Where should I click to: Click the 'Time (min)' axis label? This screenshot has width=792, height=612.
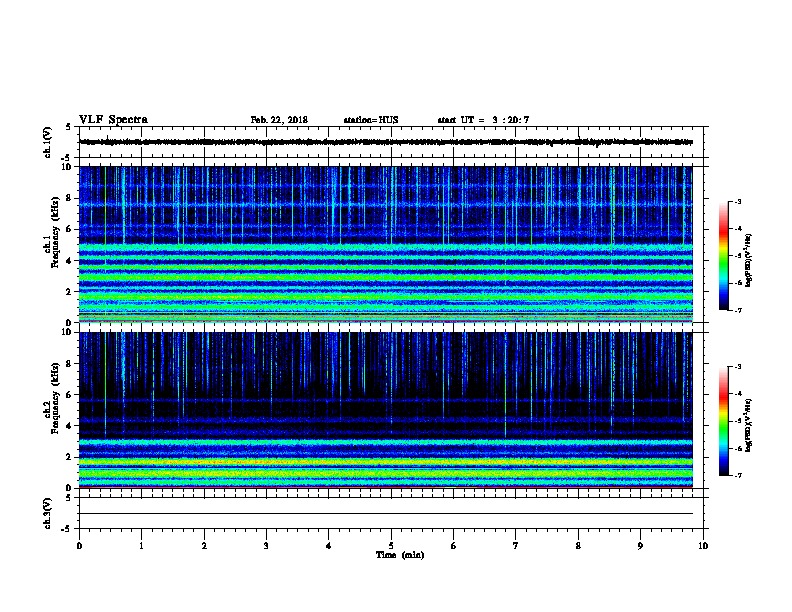tap(400, 555)
